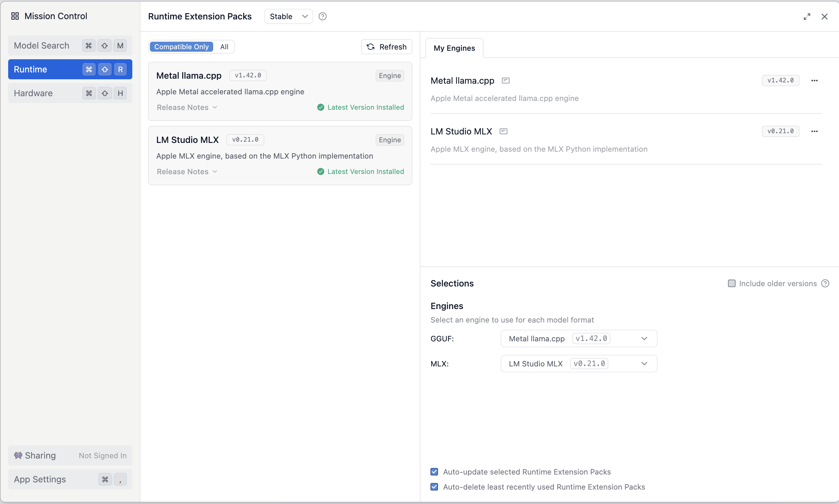The image size is (839, 504).
Task: Expand Release Notes for Metal llama.cpp
Action: click(x=187, y=107)
